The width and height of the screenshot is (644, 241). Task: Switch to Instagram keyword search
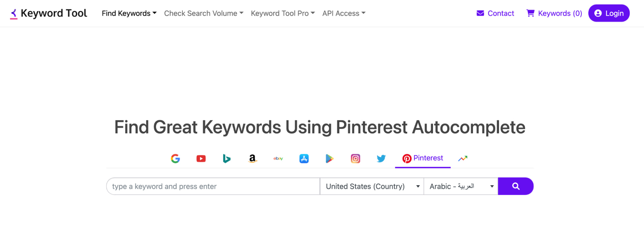(355, 159)
